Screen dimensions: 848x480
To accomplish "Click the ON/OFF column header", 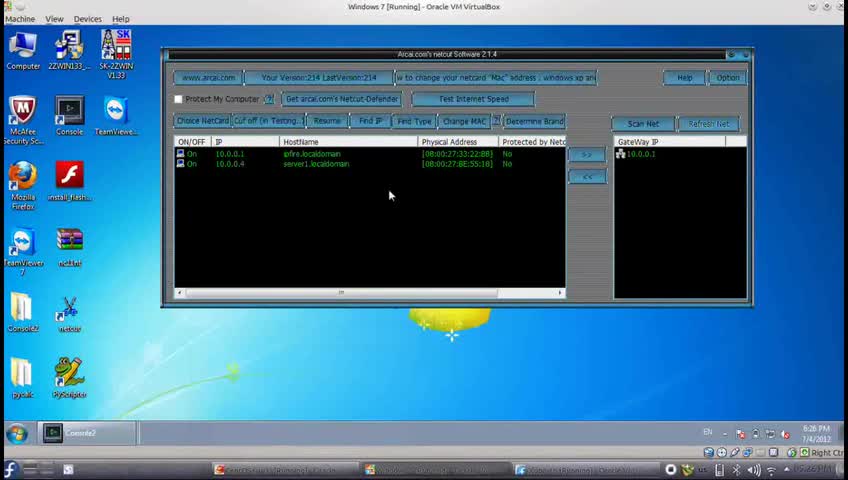I will click(x=193, y=142).
